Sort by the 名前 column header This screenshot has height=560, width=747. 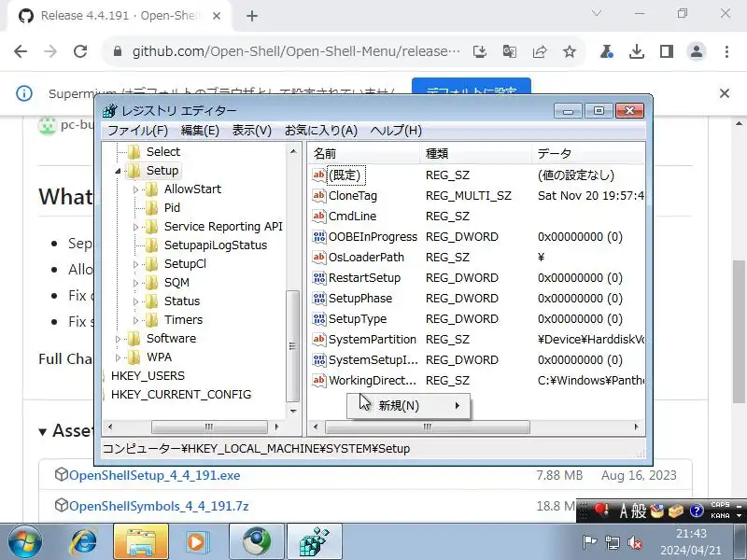(x=364, y=154)
